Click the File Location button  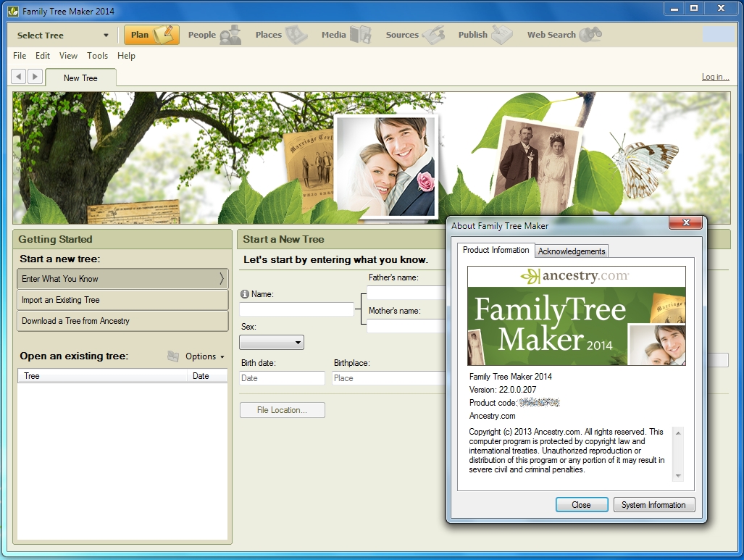click(283, 410)
